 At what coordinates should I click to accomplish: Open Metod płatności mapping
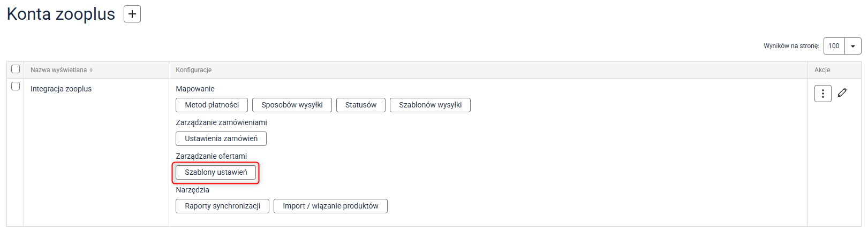pos(212,105)
